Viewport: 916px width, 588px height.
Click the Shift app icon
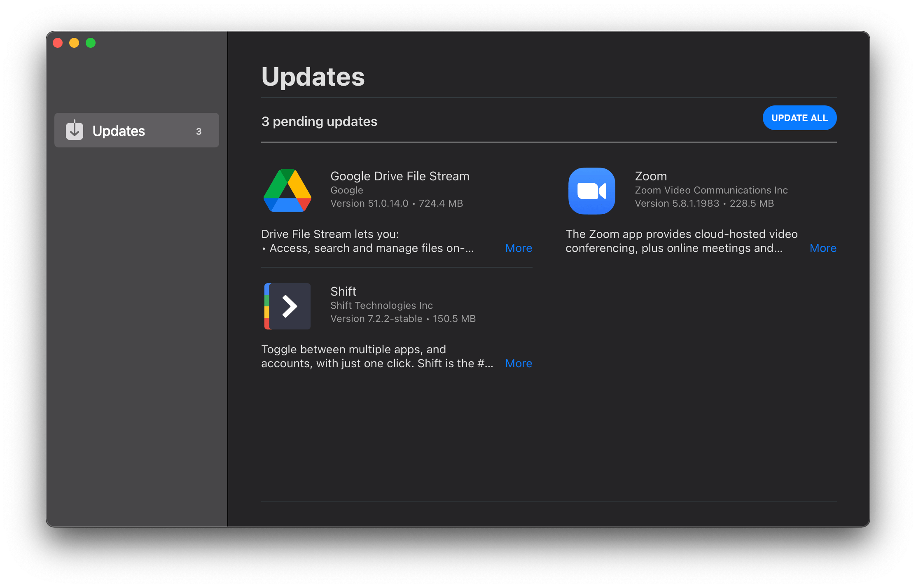pos(287,306)
